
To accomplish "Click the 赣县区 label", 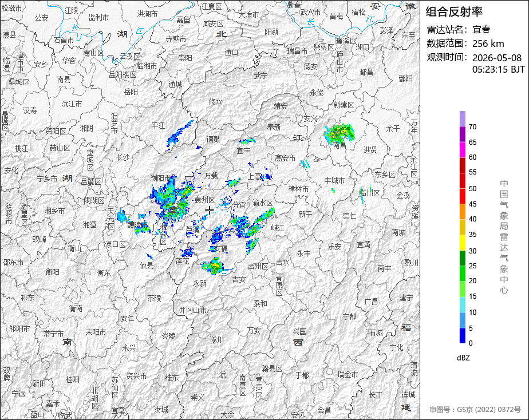I will point(273,369).
